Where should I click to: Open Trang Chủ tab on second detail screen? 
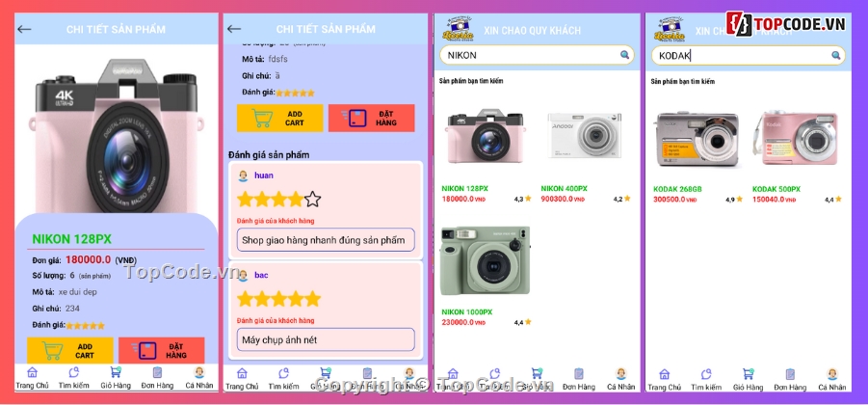(242, 380)
